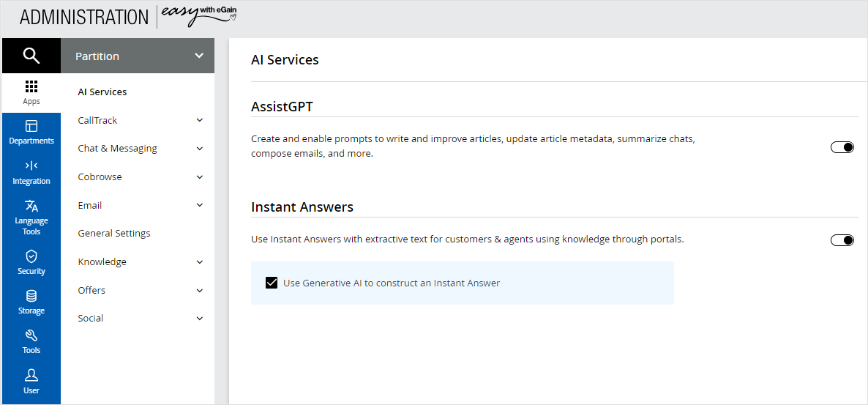Go to Departments in the sidebar

point(31,133)
